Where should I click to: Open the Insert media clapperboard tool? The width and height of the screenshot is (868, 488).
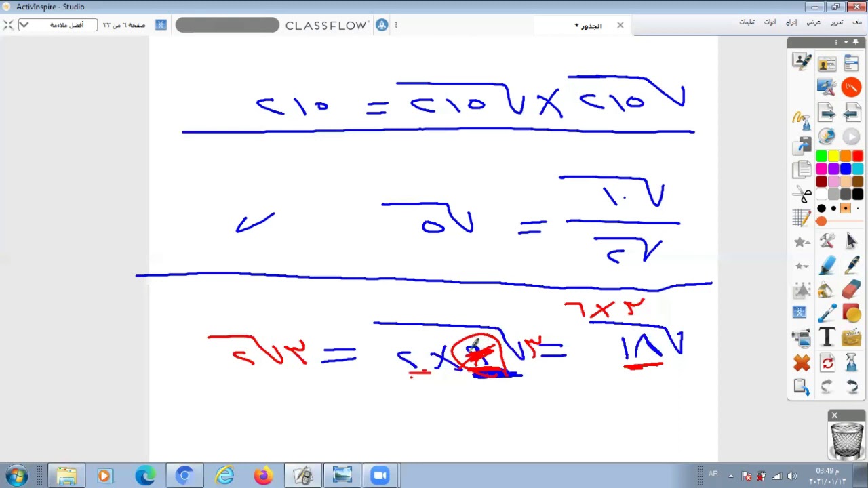pos(852,337)
